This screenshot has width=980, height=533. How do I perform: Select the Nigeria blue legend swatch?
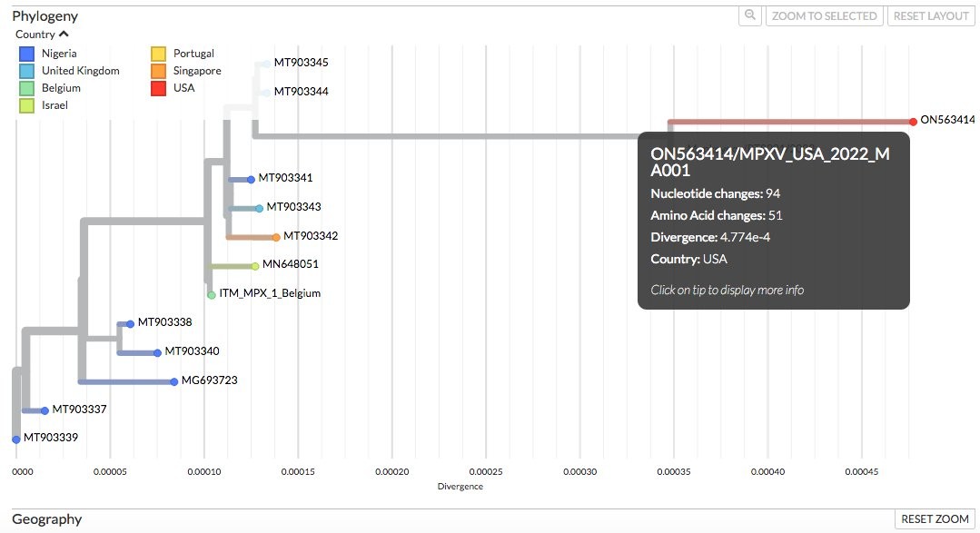click(27, 54)
